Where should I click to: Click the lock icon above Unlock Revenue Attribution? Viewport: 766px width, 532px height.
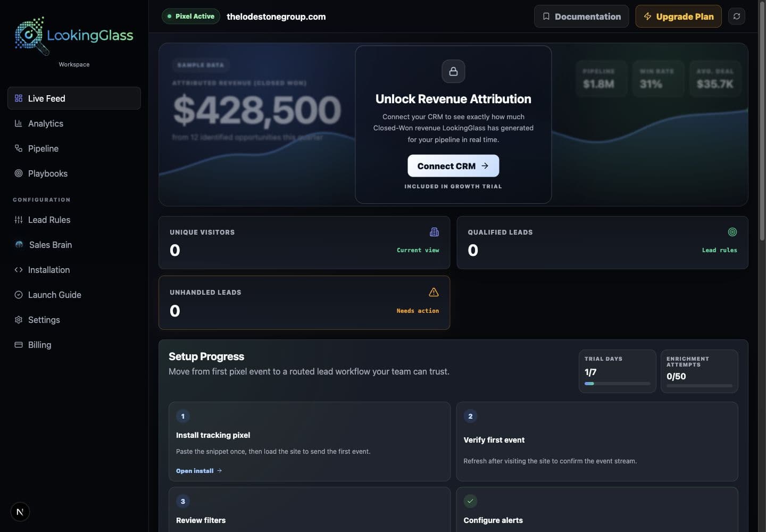tap(453, 71)
